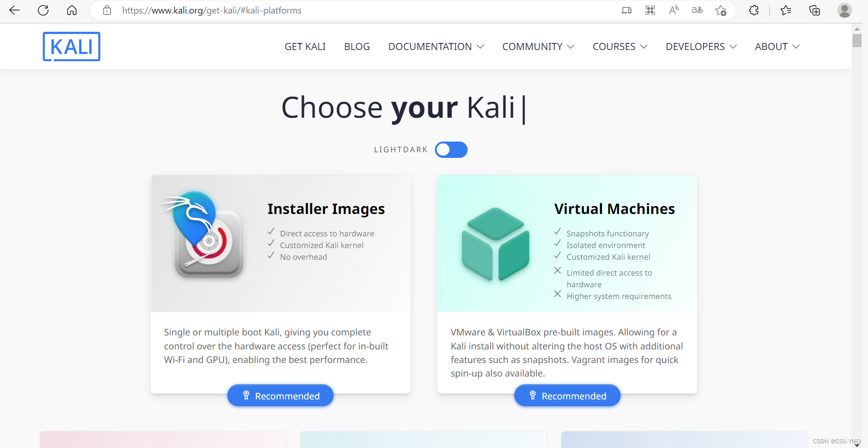View site security info lock icon
The image size is (868, 448).
107,10
